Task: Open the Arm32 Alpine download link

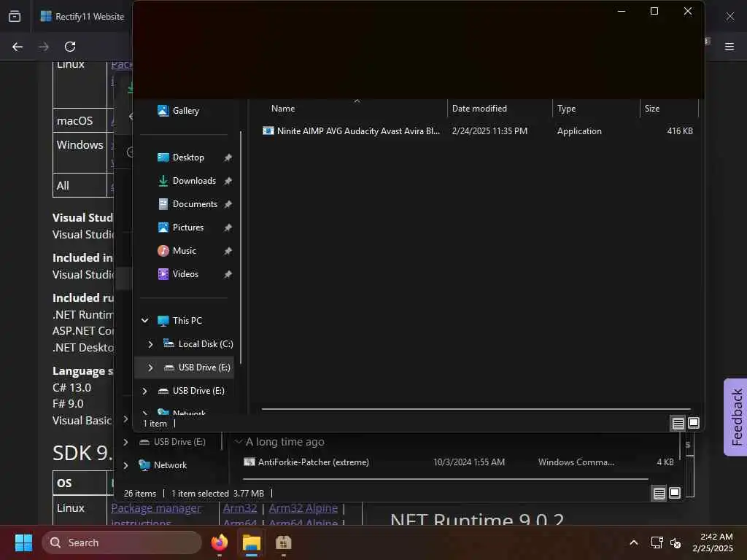Action: tap(303, 508)
